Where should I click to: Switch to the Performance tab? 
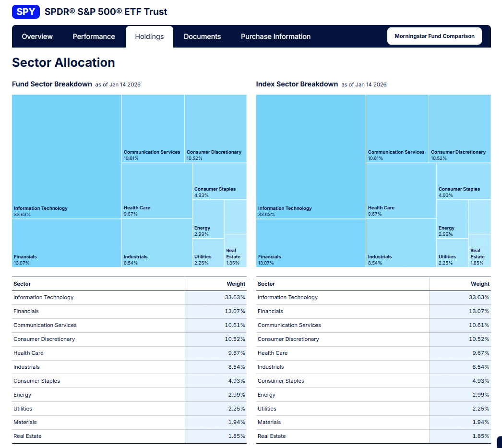94,36
